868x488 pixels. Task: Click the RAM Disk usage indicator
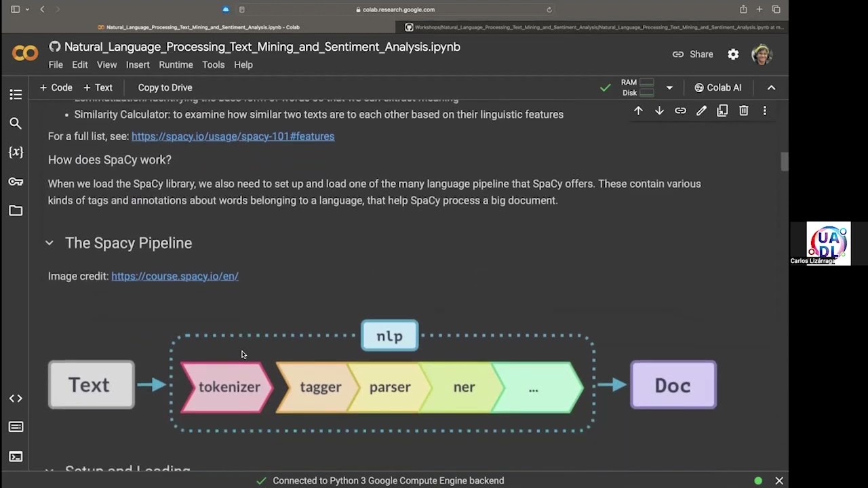click(637, 87)
